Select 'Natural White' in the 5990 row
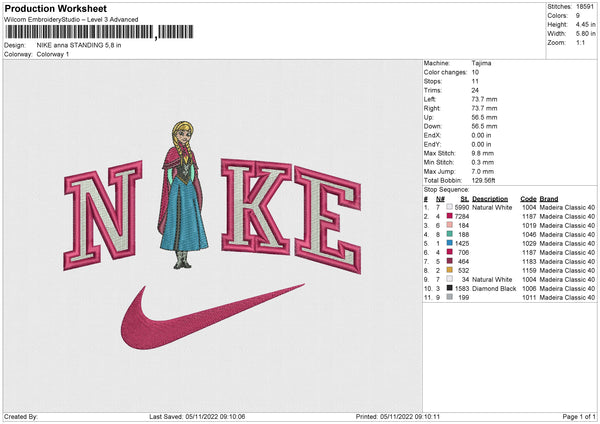The image size is (600, 424). click(492, 207)
